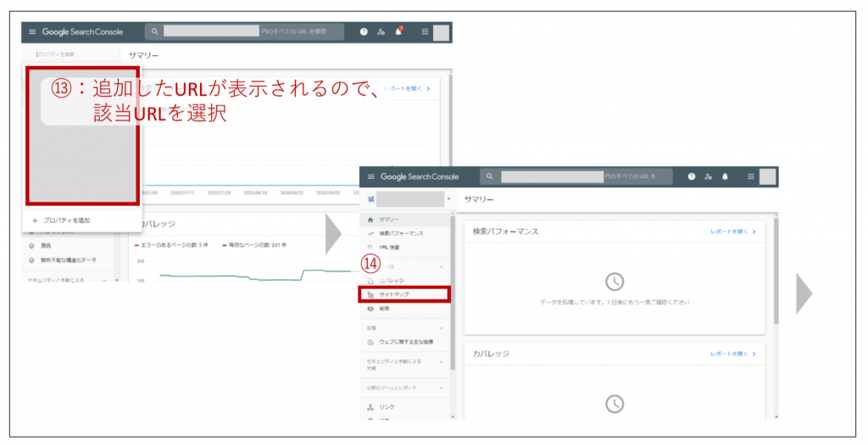Viewport: 868px width, 446px height.
Task: Expand the 以前のツールとレポート section
Action: click(442, 387)
